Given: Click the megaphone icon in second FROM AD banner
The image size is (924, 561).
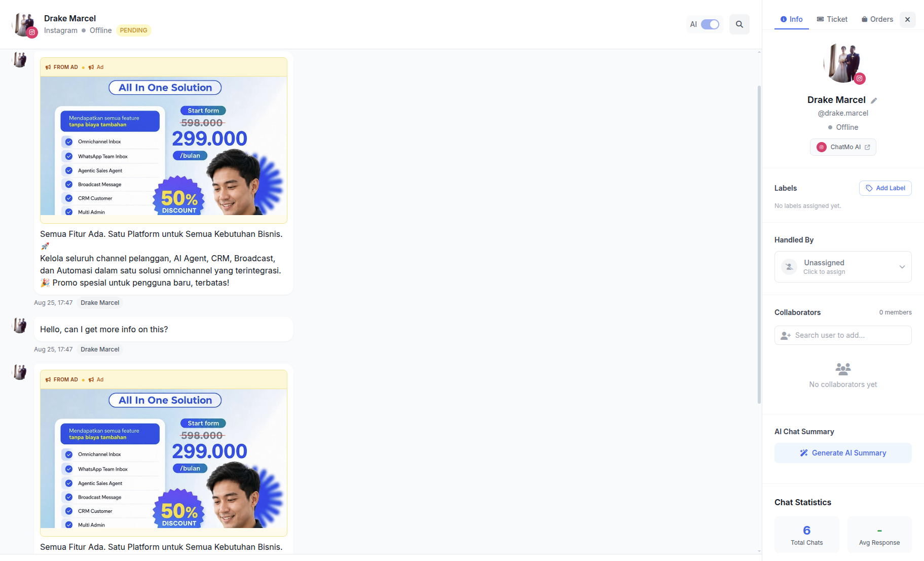Looking at the screenshot, I should pyautogui.click(x=48, y=379).
